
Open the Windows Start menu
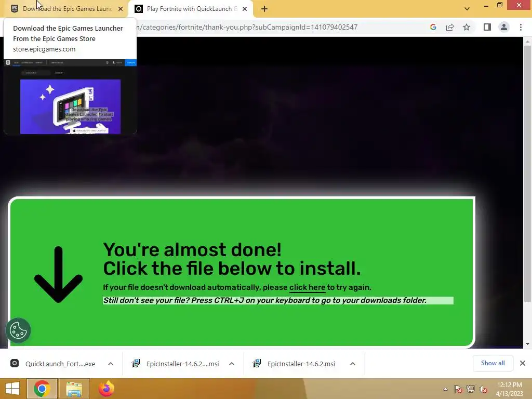[12, 389]
